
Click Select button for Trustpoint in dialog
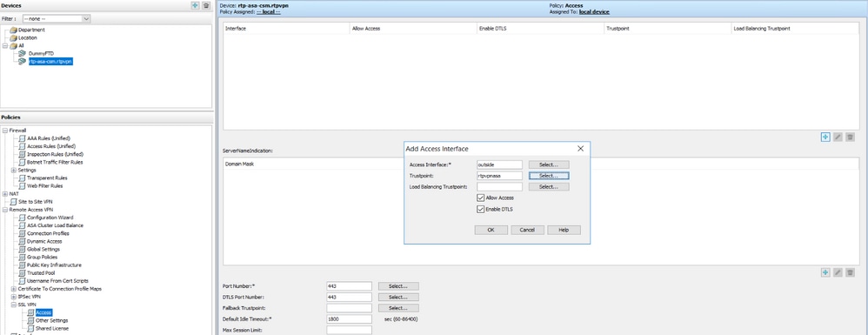pyautogui.click(x=549, y=176)
